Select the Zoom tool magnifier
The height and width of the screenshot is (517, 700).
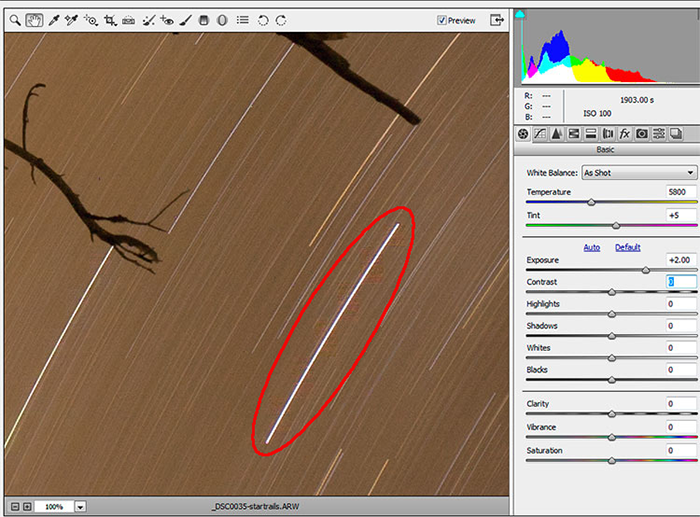(x=15, y=21)
